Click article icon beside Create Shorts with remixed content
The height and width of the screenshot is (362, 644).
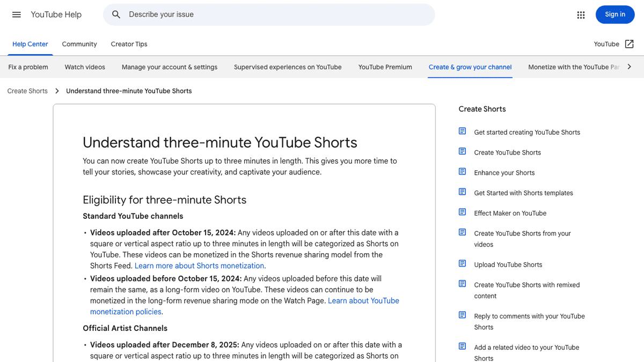point(462,284)
